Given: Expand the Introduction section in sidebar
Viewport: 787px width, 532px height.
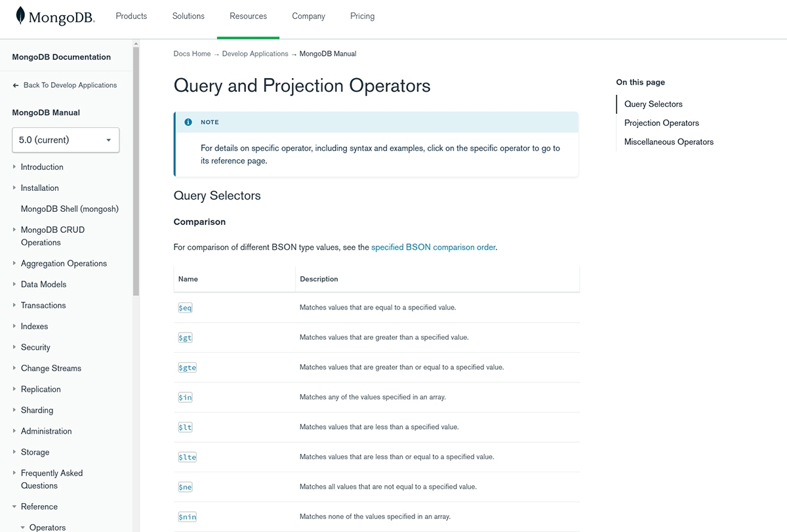Looking at the screenshot, I should pos(14,167).
